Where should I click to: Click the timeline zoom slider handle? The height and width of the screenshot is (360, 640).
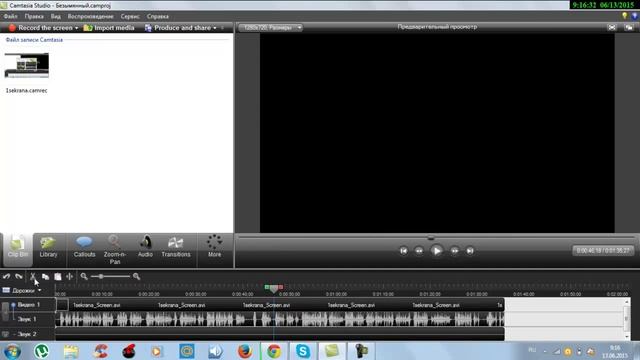(100, 276)
